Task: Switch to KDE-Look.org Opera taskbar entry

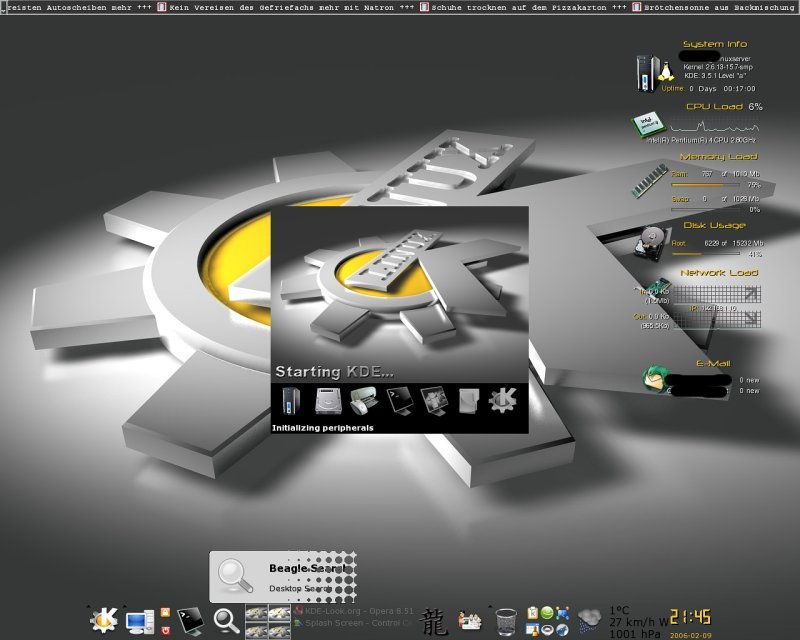Action: click(354, 611)
